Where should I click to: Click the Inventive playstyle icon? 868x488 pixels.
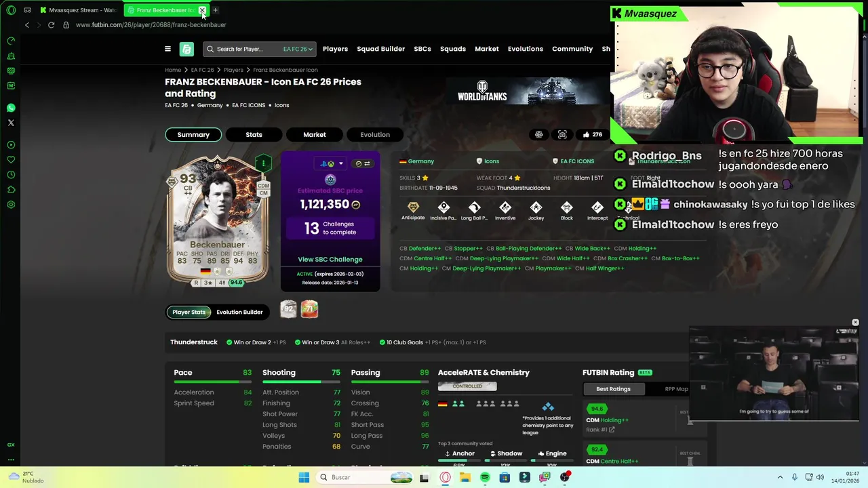[505, 207]
